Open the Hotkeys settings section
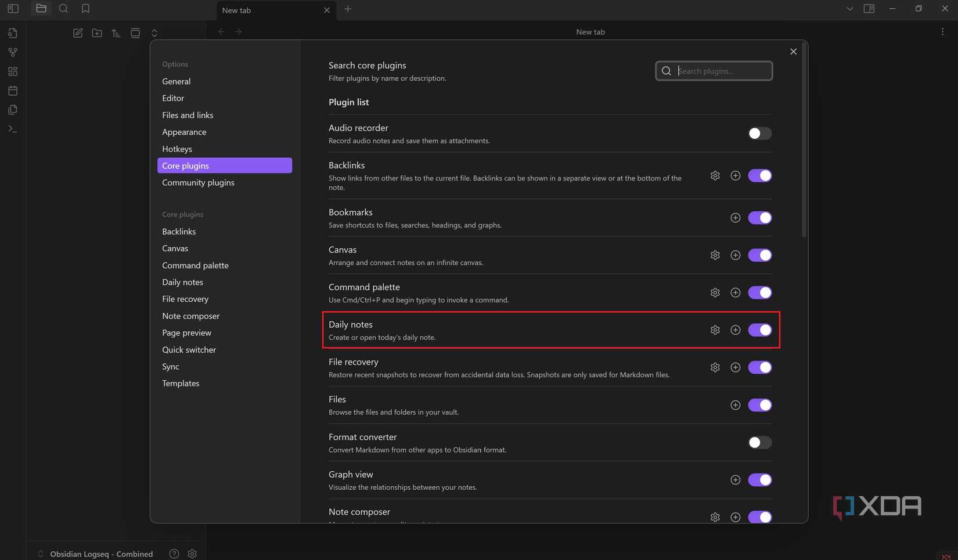This screenshot has height=560, width=958. (177, 149)
